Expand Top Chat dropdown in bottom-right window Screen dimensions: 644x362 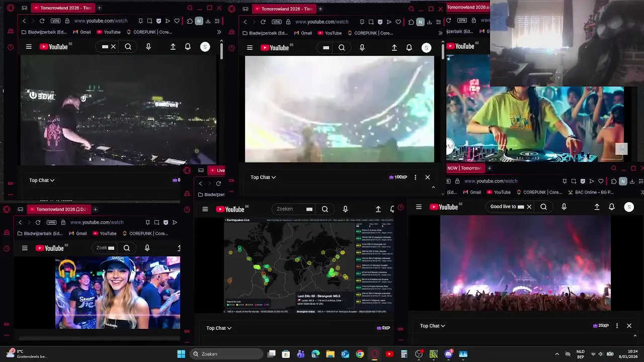pyautogui.click(x=433, y=326)
